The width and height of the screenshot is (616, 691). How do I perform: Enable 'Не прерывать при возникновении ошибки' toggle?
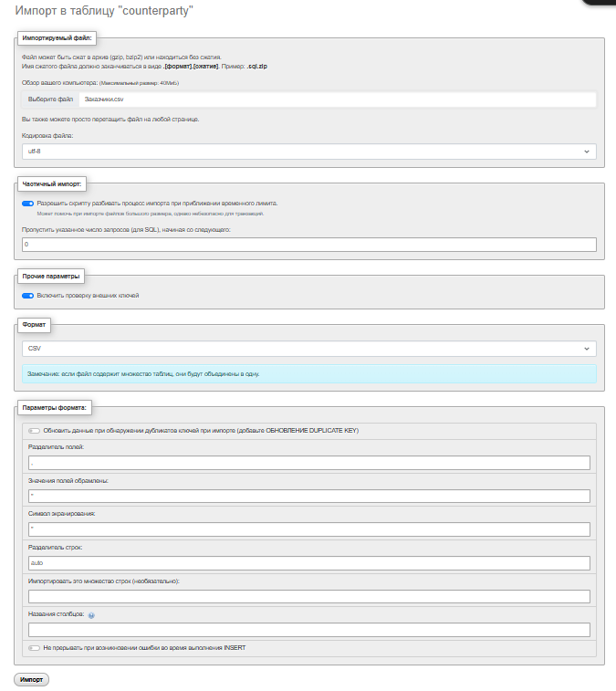pyautogui.click(x=34, y=648)
